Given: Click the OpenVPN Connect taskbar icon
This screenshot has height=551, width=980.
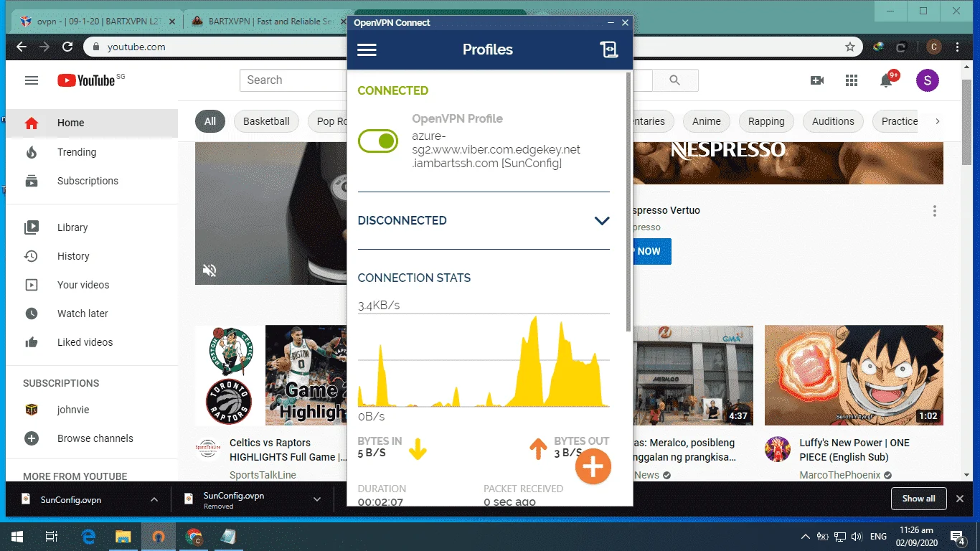Looking at the screenshot, I should 158,536.
